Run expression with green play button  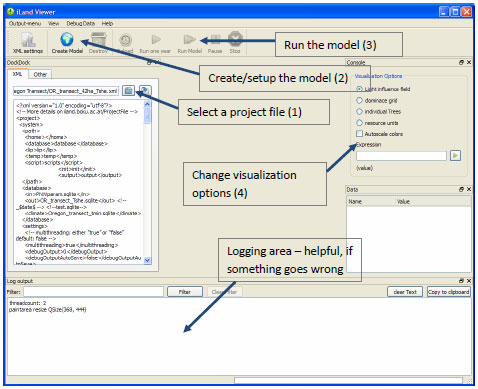455,155
